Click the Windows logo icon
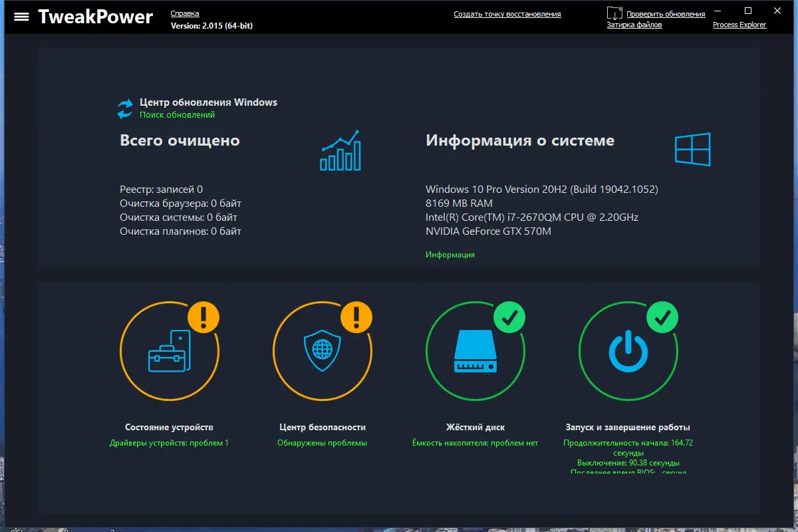798x532 pixels. tap(693, 150)
